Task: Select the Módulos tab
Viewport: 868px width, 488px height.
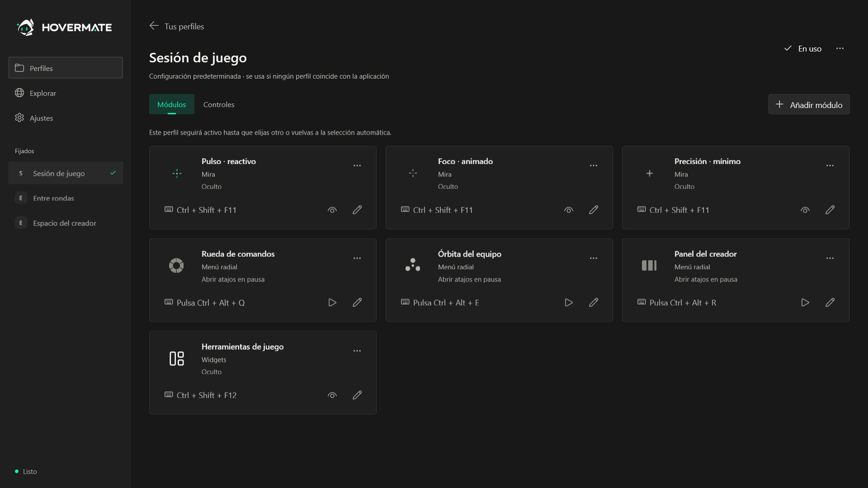Action: tap(171, 104)
